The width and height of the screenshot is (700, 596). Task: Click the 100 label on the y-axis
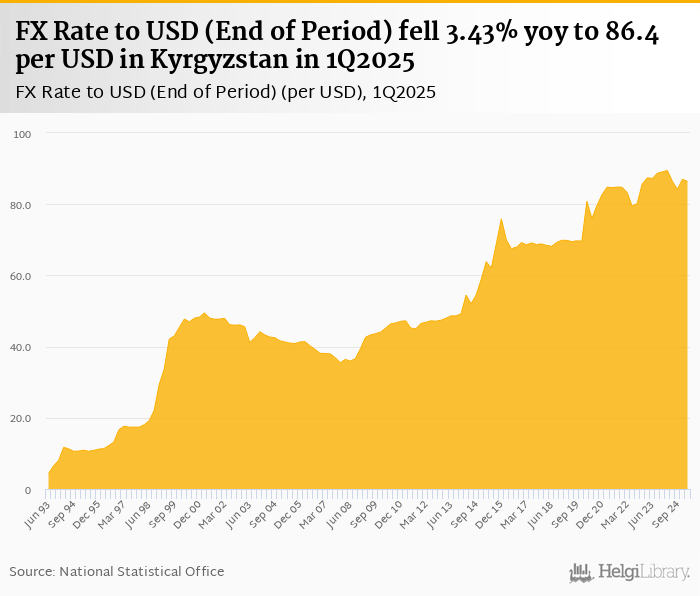[x=23, y=134]
